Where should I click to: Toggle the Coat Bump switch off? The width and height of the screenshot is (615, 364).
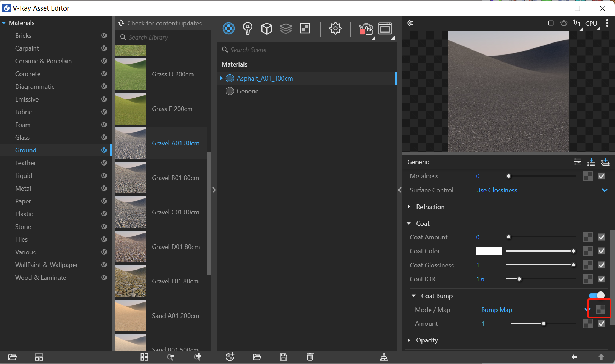coord(597,295)
